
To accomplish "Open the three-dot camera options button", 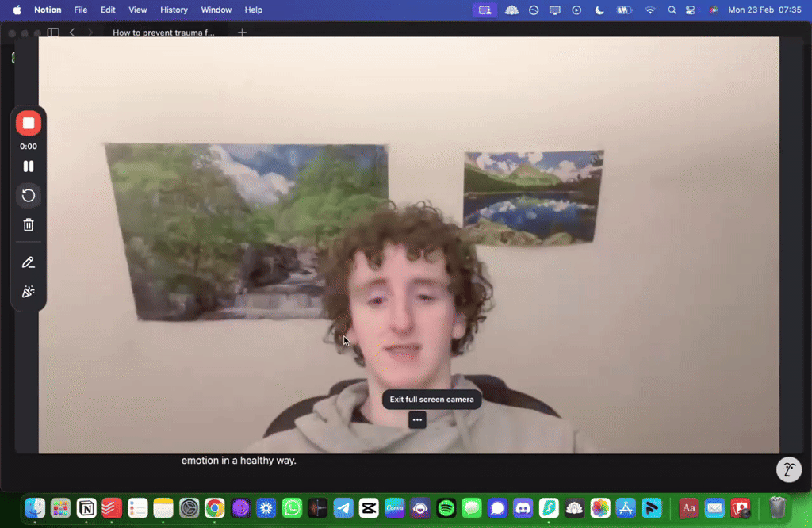I will (417, 420).
